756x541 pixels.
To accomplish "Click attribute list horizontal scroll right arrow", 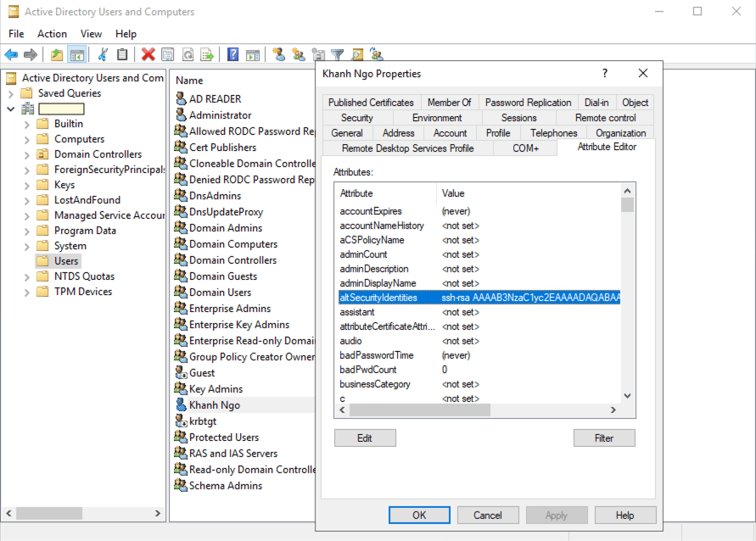I will [x=613, y=410].
